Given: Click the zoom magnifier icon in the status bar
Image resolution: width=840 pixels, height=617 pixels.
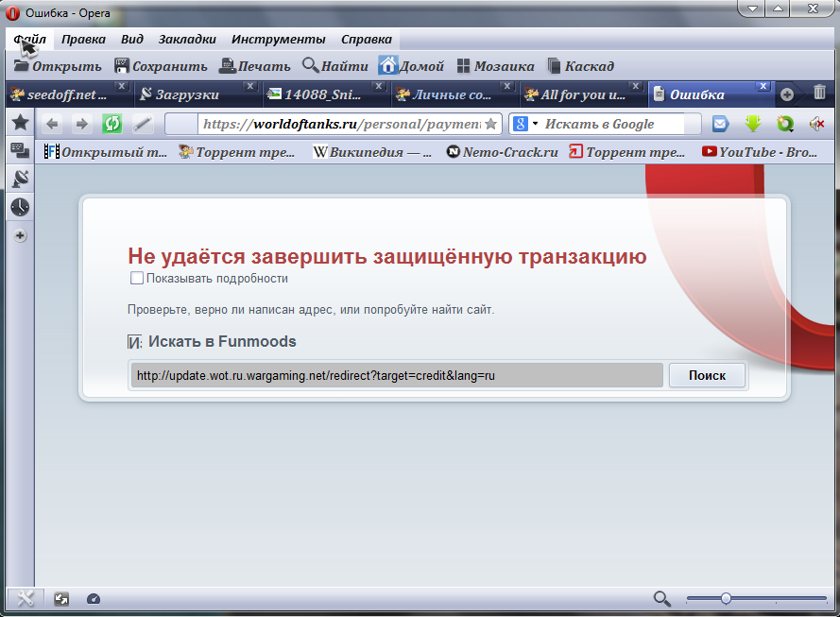Looking at the screenshot, I should [662, 598].
